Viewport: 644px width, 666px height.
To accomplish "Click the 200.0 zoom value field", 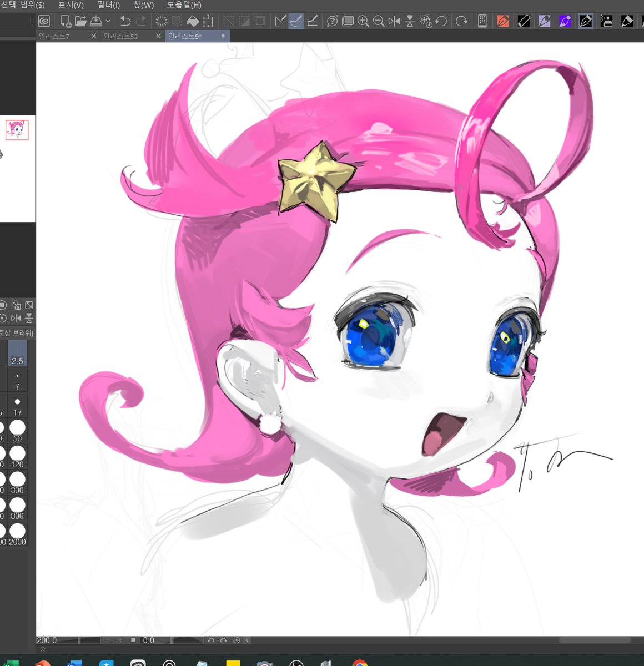I will 47,640.
